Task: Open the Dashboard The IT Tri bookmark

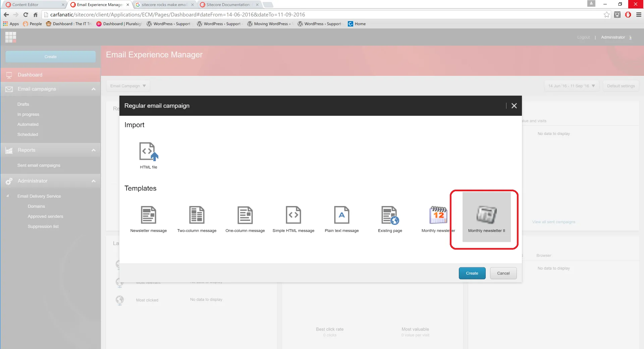Action: 69,24
